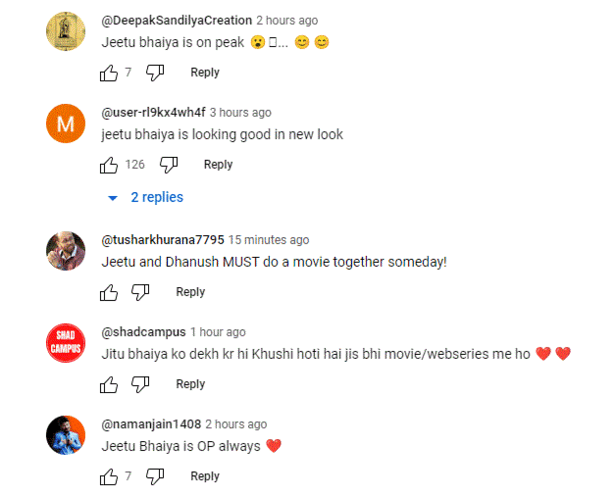
Task: Expand the 2 replies thread
Action: (146, 197)
